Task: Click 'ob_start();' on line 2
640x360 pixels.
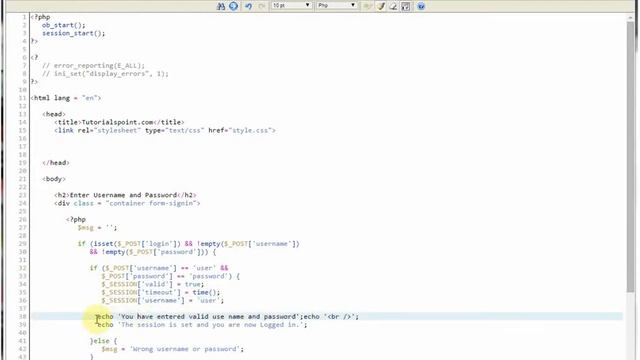Action: pyautogui.click(x=64, y=25)
